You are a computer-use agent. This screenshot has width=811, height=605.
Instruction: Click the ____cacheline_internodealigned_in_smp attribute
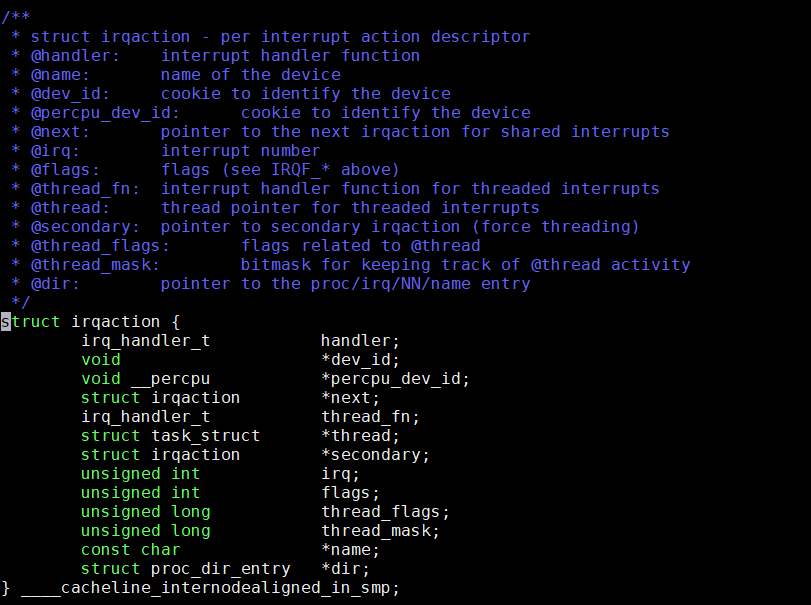210,588
